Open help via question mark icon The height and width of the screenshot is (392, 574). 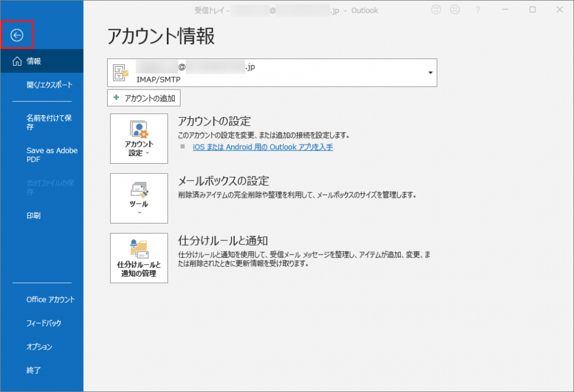(x=478, y=10)
